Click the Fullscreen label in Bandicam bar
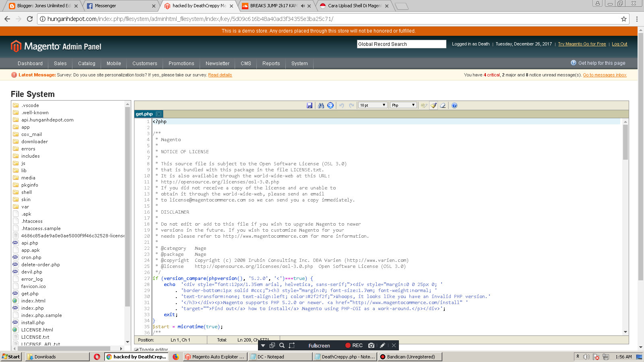 point(318,346)
